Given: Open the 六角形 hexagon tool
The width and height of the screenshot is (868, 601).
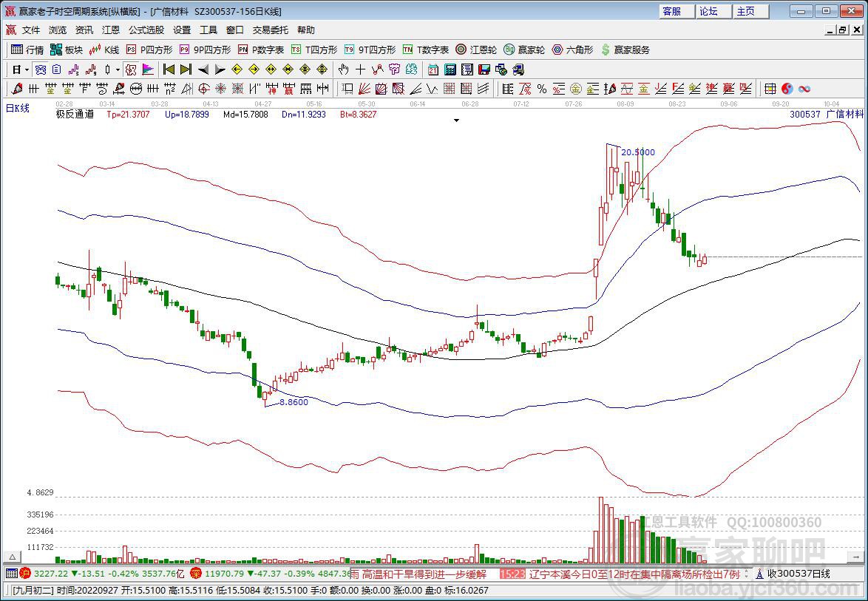Looking at the screenshot, I should [572, 50].
